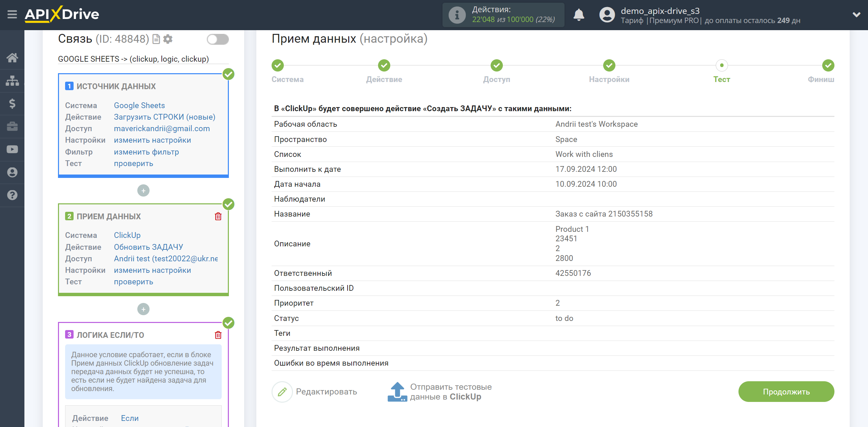The height and width of the screenshot is (427, 868).
Task: Click 'Work with cliens' list value
Action: click(x=584, y=154)
